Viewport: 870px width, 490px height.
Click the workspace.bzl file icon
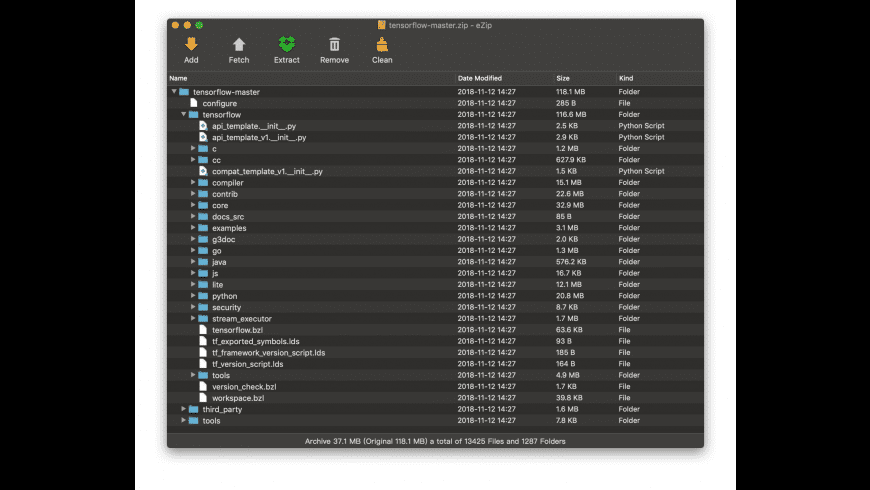tap(203, 398)
